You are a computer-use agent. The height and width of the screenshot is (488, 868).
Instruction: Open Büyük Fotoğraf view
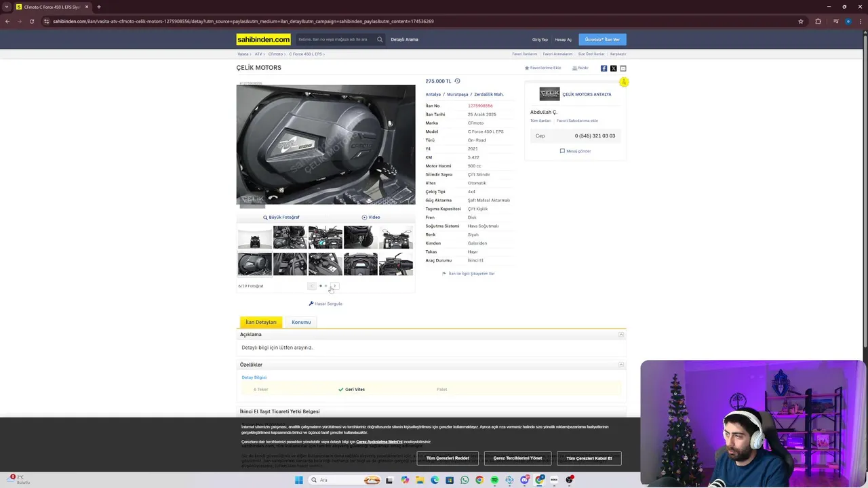click(x=281, y=217)
